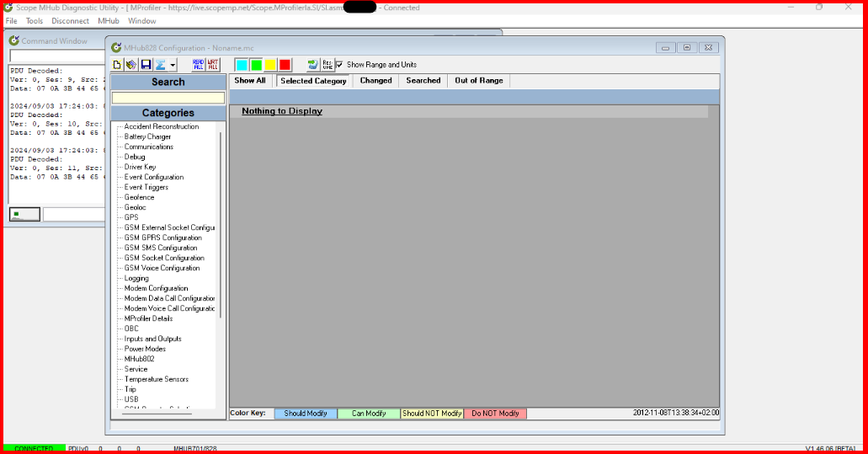
Task: Open the Out of Range tab
Action: click(x=479, y=81)
